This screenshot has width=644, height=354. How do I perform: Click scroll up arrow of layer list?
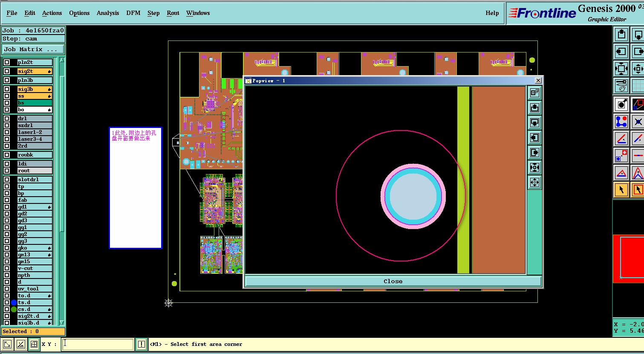(x=62, y=60)
